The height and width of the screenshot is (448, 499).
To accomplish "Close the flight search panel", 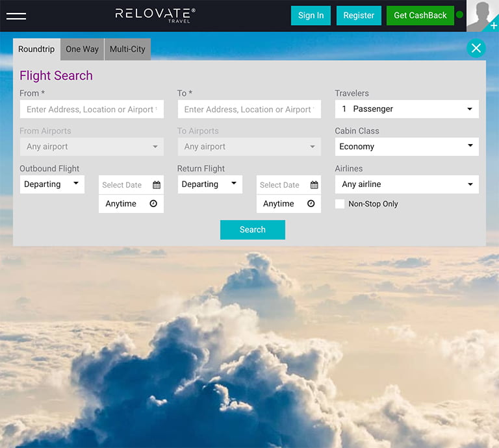I will pyautogui.click(x=476, y=48).
